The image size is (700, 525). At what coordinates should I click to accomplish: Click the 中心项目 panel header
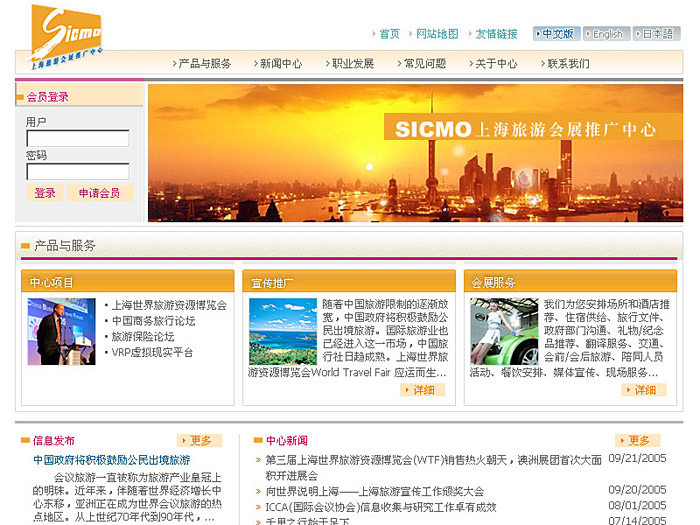point(128,282)
